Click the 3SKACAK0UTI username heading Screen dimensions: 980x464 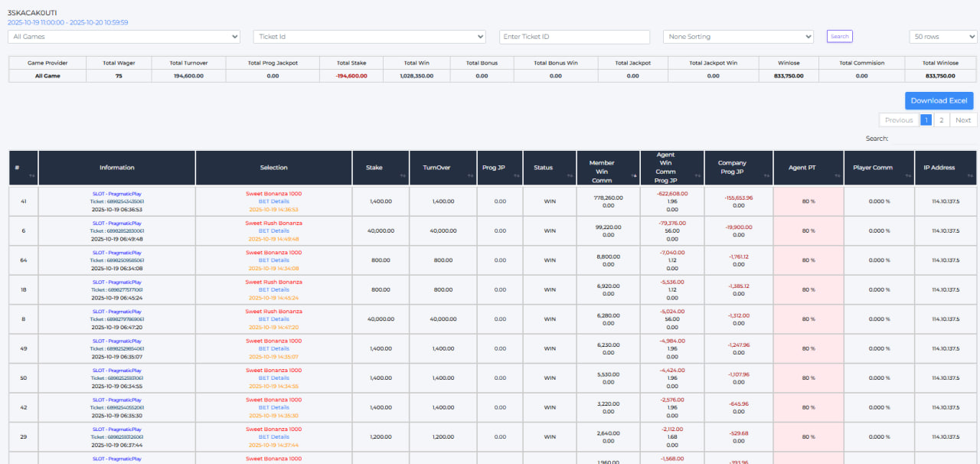pos(32,13)
